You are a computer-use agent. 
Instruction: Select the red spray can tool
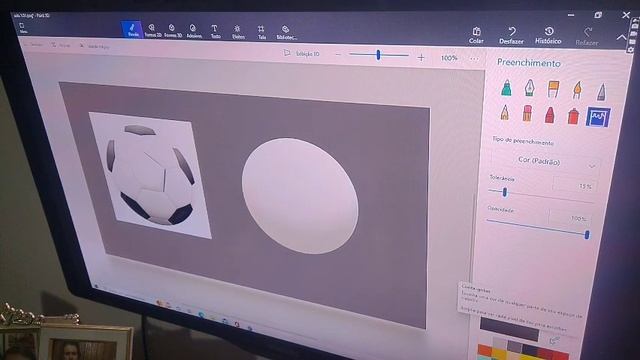click(x=573, y=116)
